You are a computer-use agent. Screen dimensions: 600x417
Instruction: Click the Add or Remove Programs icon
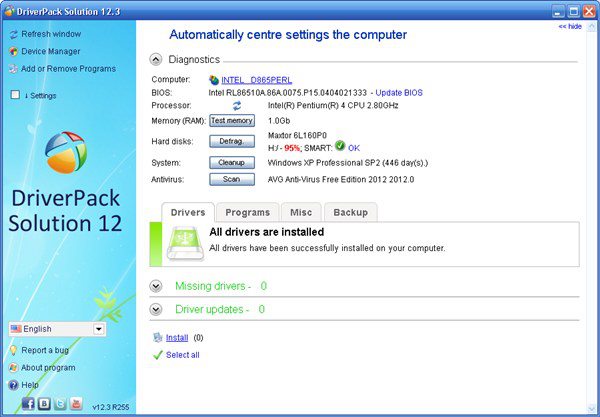click(x=14, y=69)
